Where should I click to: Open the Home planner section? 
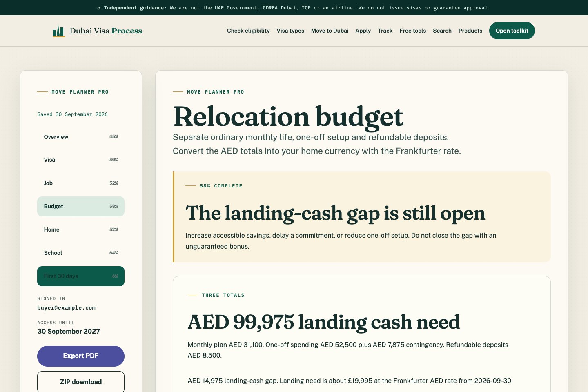click(x=81, y=229)
